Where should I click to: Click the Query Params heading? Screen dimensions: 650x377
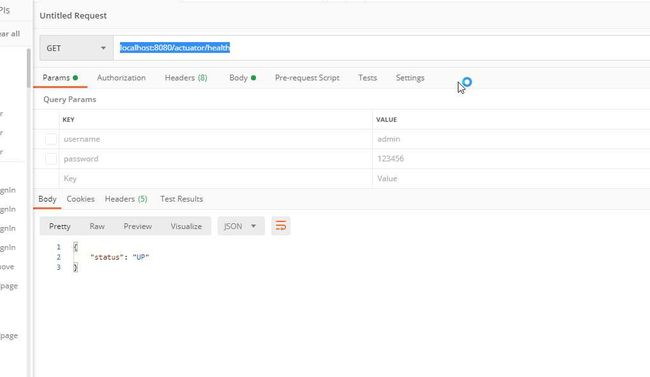tap(70, 100)
